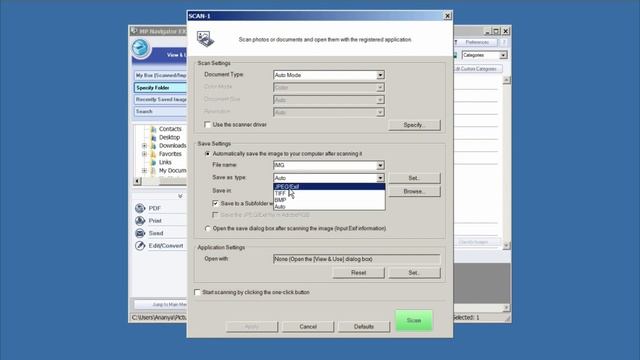Select Contacts folder in the tree
This screenshot has width=640, height=360.
tap(170, 129)
